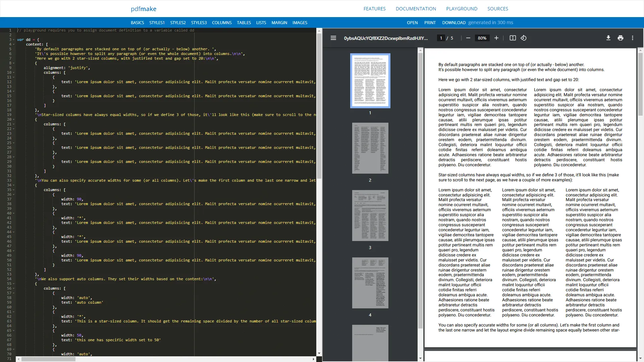Zoom out the PDF with minus icon
Image resolution: width=644 pixels, height=362 pixels.
click(468, 38)
